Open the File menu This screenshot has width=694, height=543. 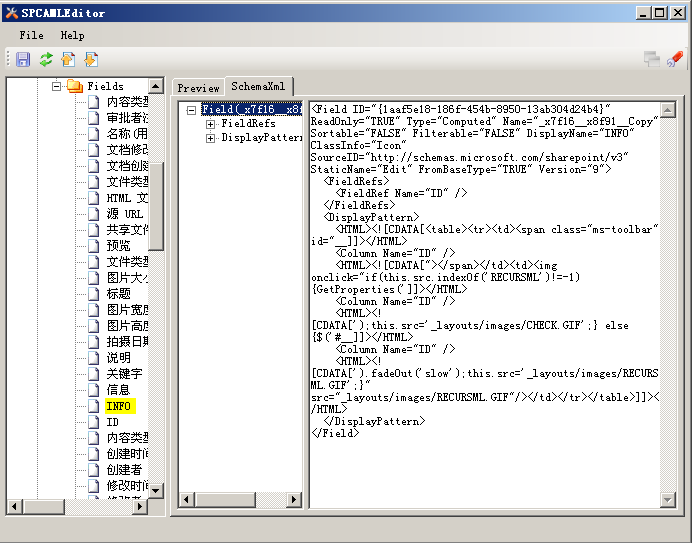pyautogui.click(x=31, y=35)
